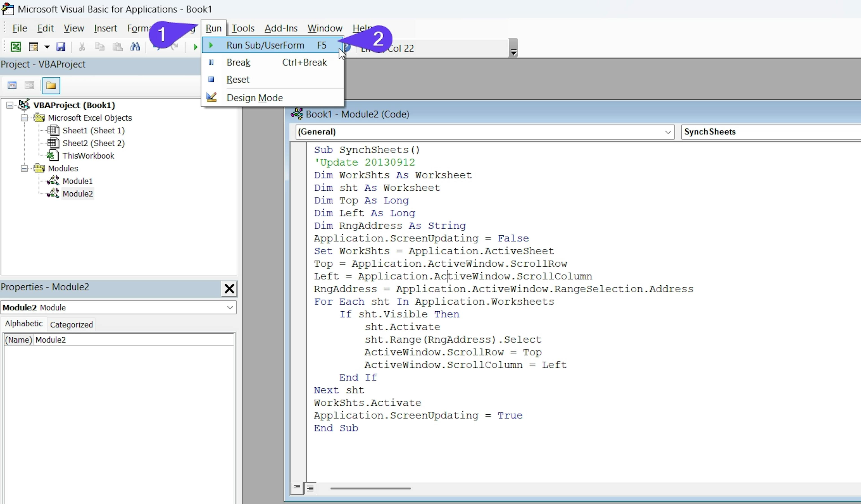
Task: Collapse the Microsoft Excel Objects folder
Action: [x=24, y=118]
